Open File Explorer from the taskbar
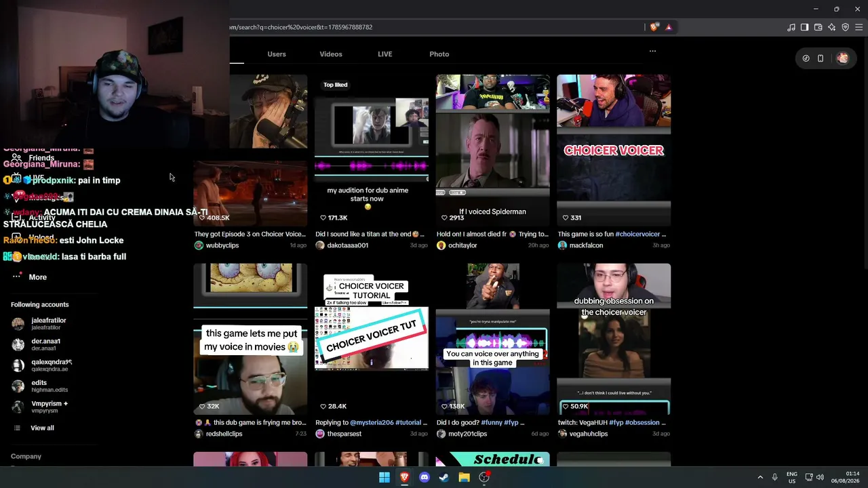 465,477
